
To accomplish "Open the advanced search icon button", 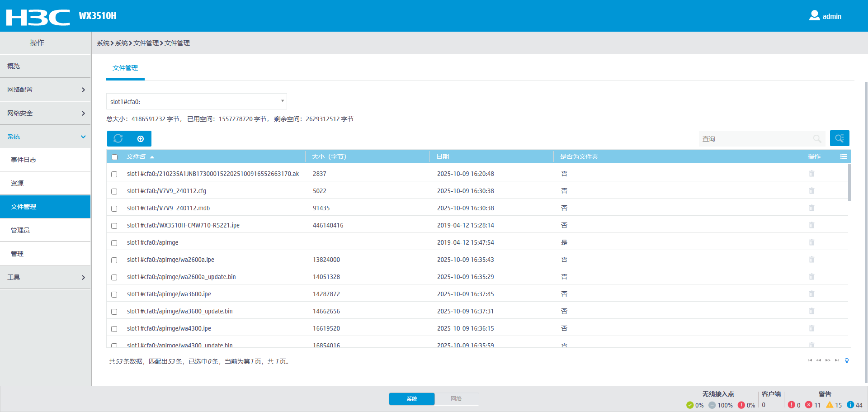I will click(839, 138).
